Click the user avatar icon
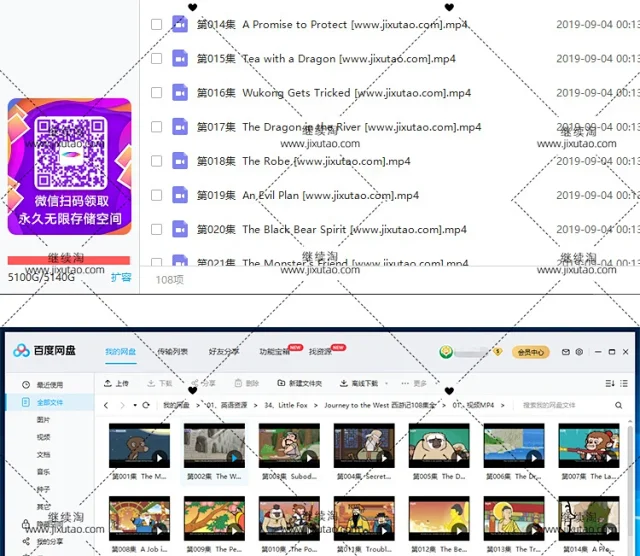 point(446,351)
